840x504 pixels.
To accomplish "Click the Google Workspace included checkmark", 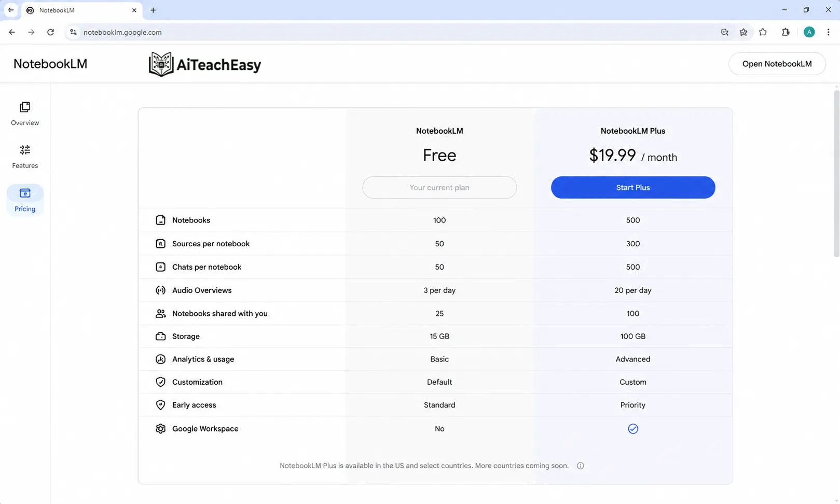I will point(633,429).
